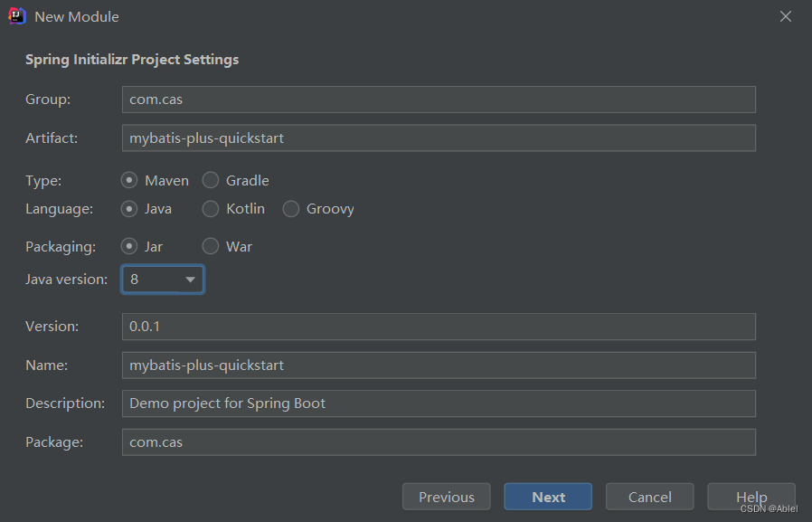Focus the Group text field
The image size is (812, 522).
coord(439,100)
